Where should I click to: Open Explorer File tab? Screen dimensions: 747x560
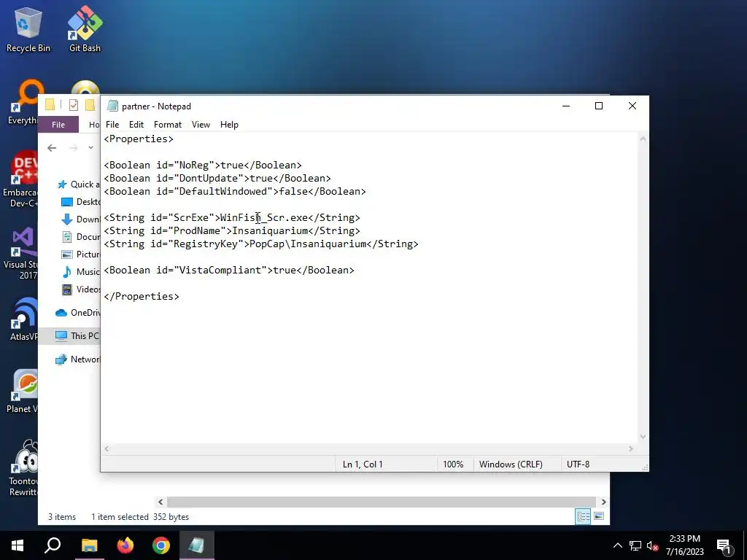coord(58,124)
